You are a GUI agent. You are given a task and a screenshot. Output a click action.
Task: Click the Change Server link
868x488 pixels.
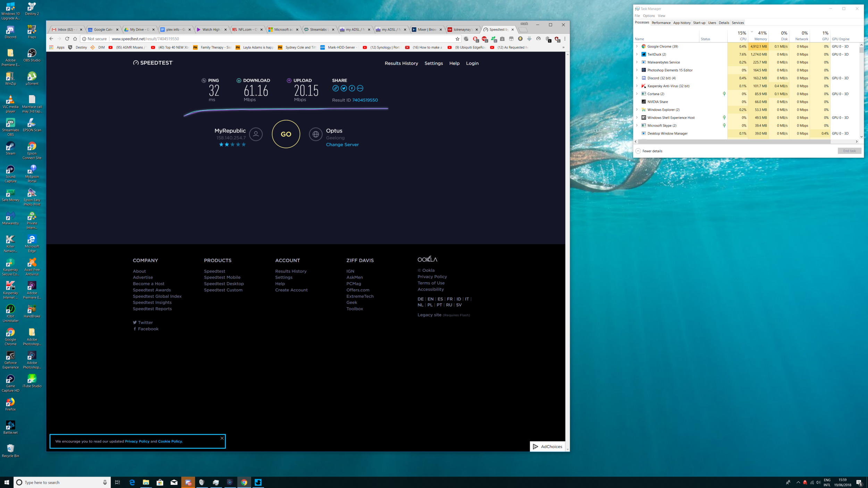pyautogui.click(x=342, y=144)
